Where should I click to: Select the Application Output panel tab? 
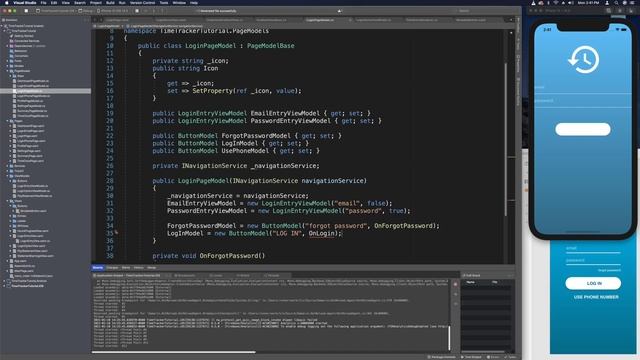(127, 276)
